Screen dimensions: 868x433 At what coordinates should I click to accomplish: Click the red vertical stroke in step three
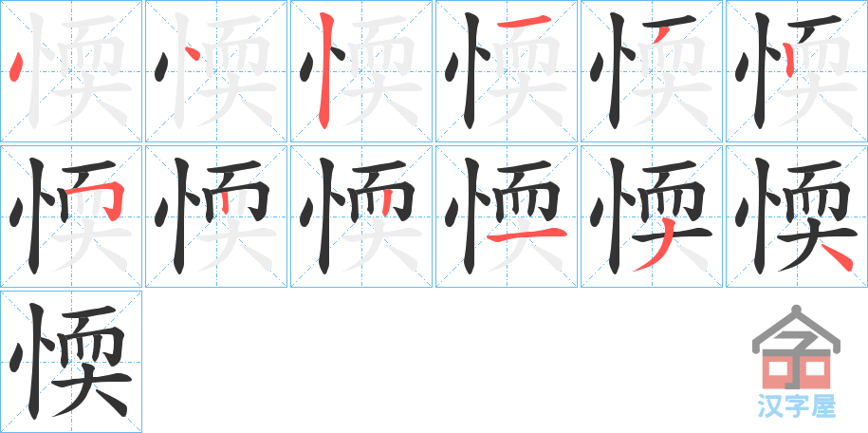tap(325, 71)
